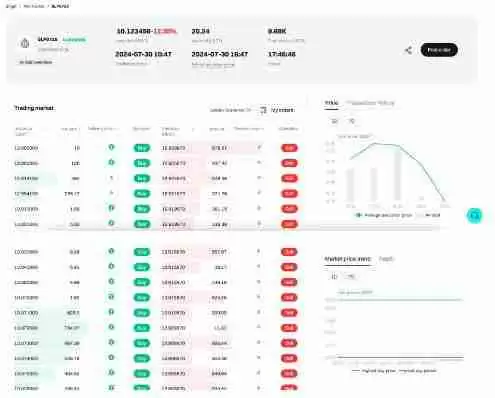Click red Sell button in first row
Viewport: 495px width, 398px height.
[x=289, y=148]
